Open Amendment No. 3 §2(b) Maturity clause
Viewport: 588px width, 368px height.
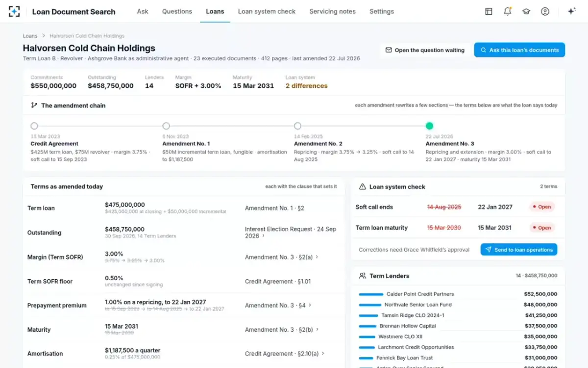(282, 330)
